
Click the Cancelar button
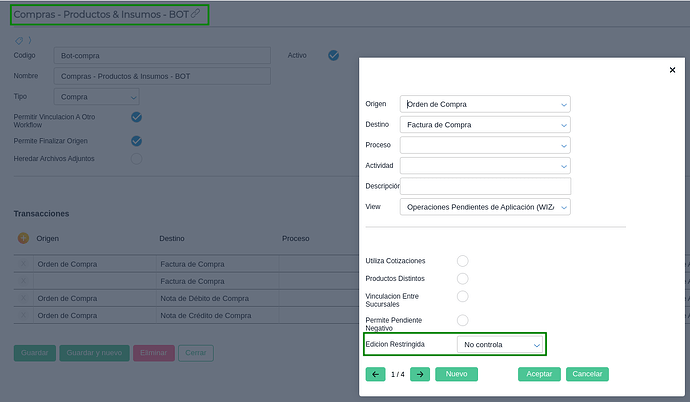tap(587, 374)
